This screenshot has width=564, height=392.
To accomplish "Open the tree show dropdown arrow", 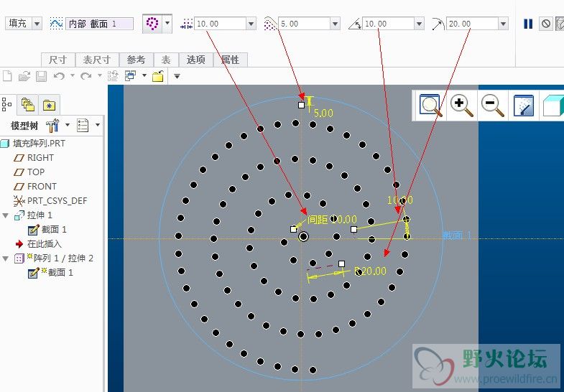I will tap(98, 126).
